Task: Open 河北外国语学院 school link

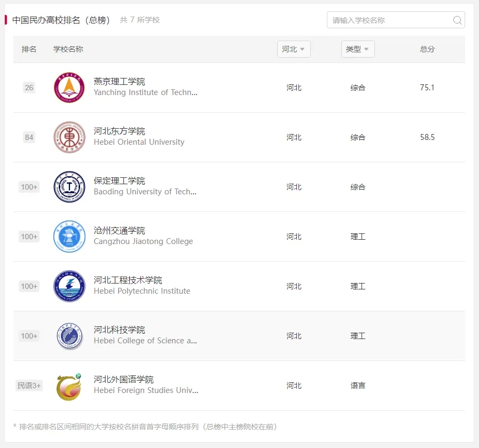Action: 123,380
